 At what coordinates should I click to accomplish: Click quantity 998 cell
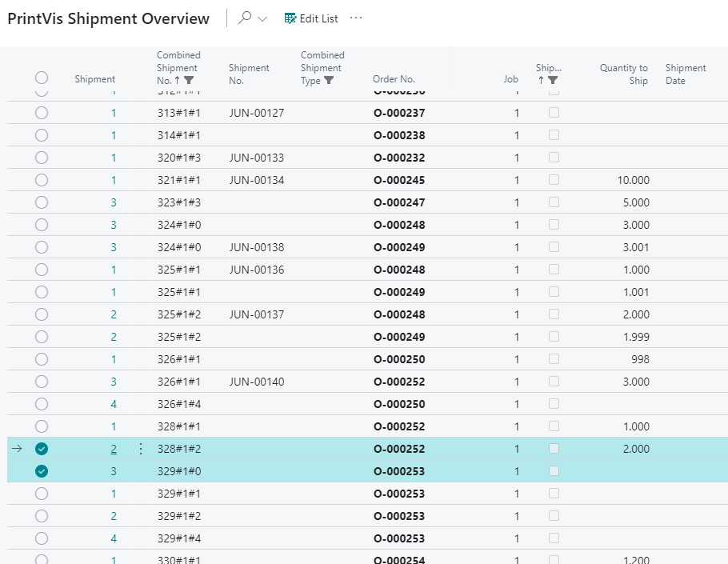coord(640,359)
